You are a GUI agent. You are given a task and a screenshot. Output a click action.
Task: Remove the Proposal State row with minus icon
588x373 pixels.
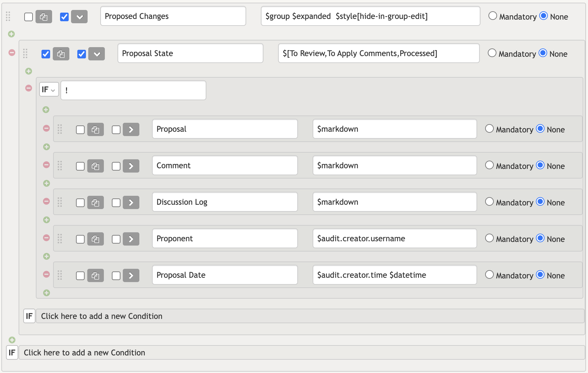[x=12, y=52]
